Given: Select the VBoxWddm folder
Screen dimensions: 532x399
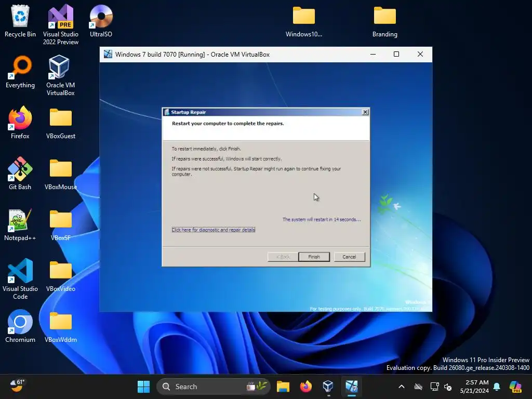Looking at the screenshot, I should 60,326.
